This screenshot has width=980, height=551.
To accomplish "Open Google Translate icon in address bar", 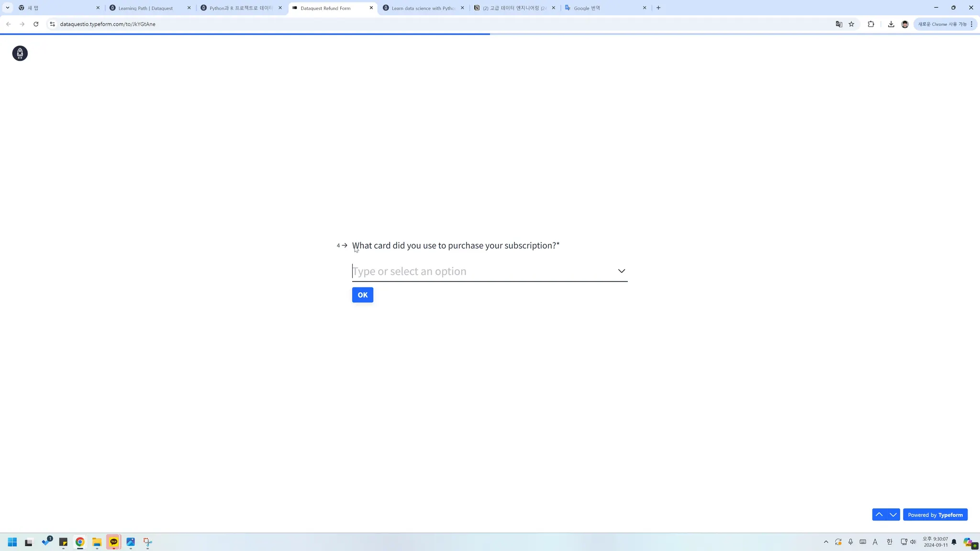I will 838,24.
